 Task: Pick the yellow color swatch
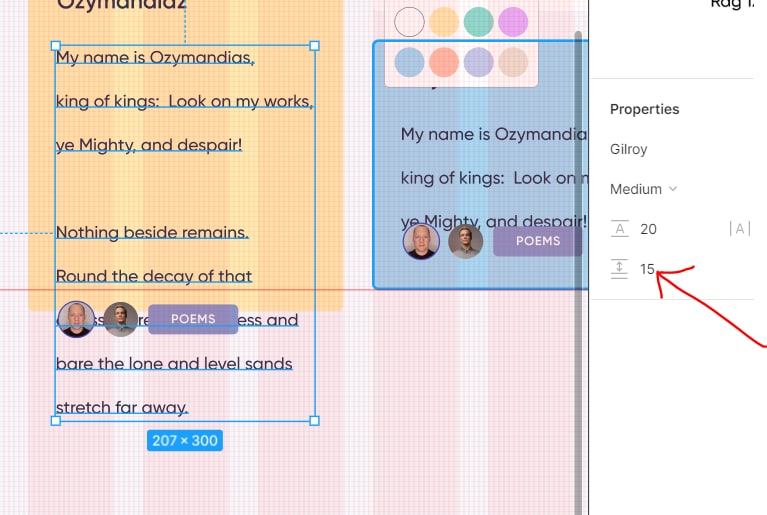pos(444,22)
